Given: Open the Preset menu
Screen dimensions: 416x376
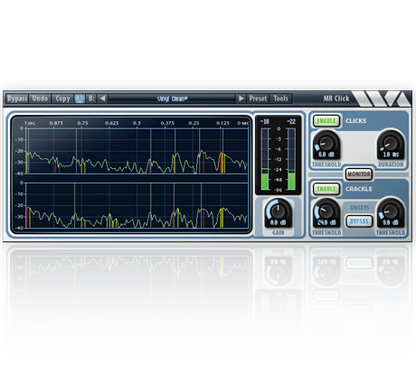Looking at the screenshot, I should click(258, 98).
